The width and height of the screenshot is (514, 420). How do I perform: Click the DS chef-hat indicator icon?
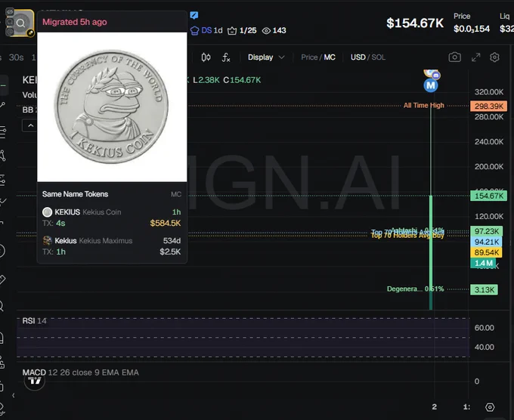coord(195,30)
